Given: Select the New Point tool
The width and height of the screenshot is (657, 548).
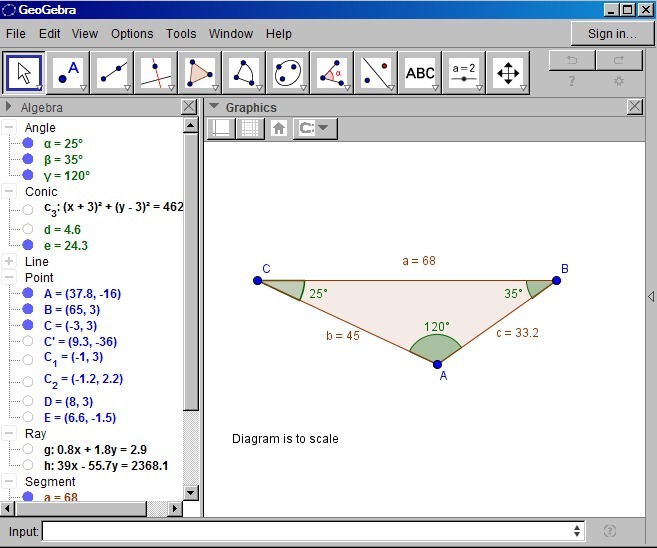Looking at the screenshot, I should tap(68, 73).
